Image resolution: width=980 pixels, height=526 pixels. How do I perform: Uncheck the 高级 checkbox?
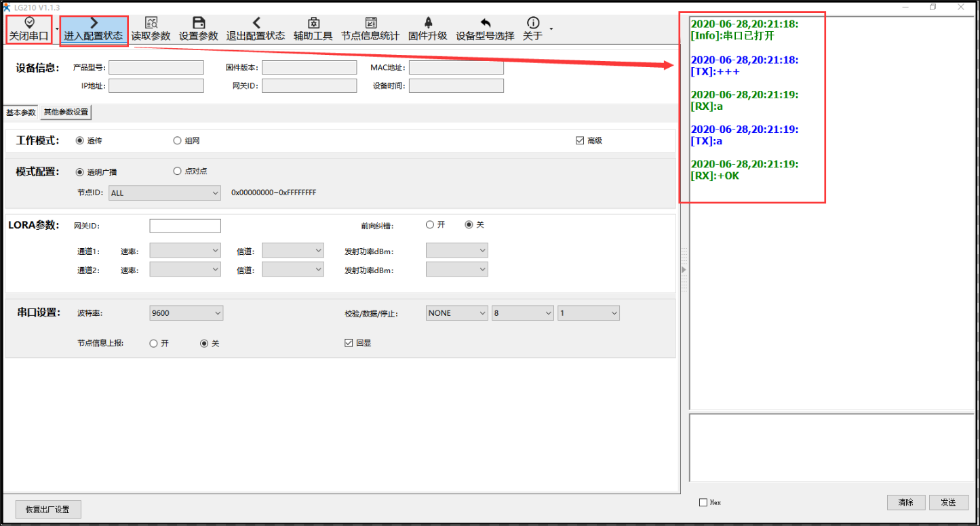[580, 141]
